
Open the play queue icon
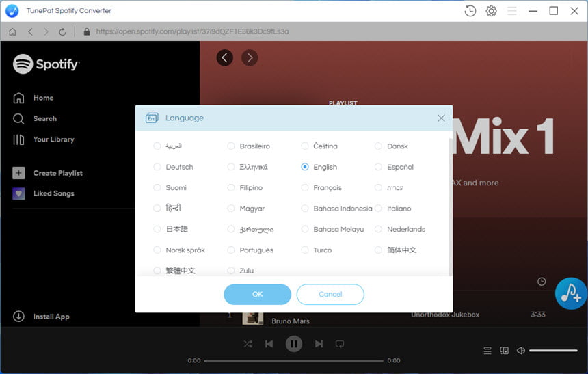487,351
